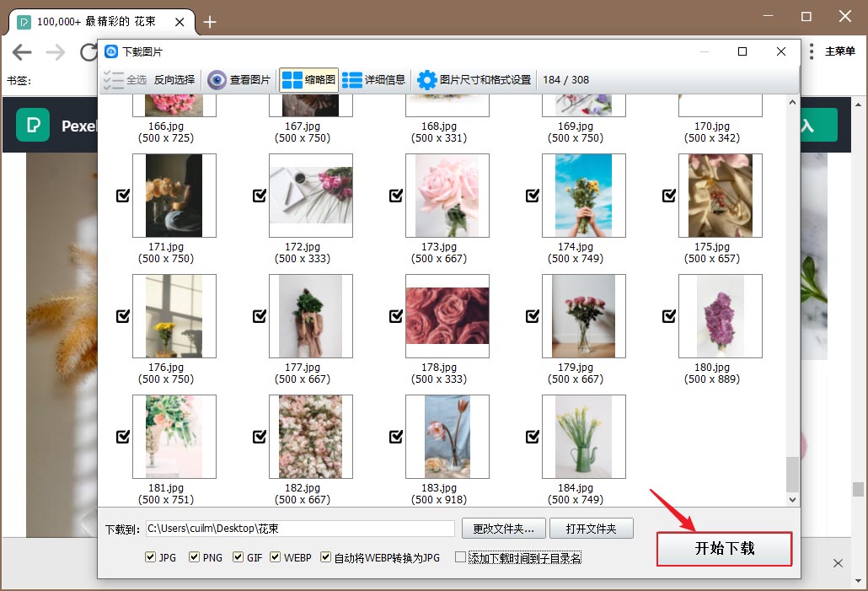868x591 pixels.
Task: Click the scroll up arrow in image list
Action: [792, 102]
